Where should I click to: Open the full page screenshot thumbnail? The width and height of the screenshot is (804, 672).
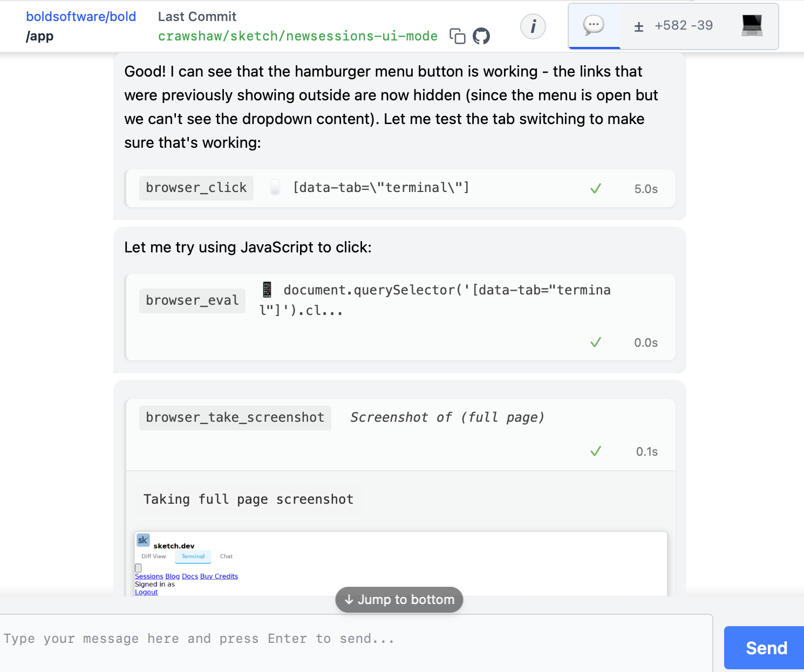pyautogui.click(x=400, y=564)
